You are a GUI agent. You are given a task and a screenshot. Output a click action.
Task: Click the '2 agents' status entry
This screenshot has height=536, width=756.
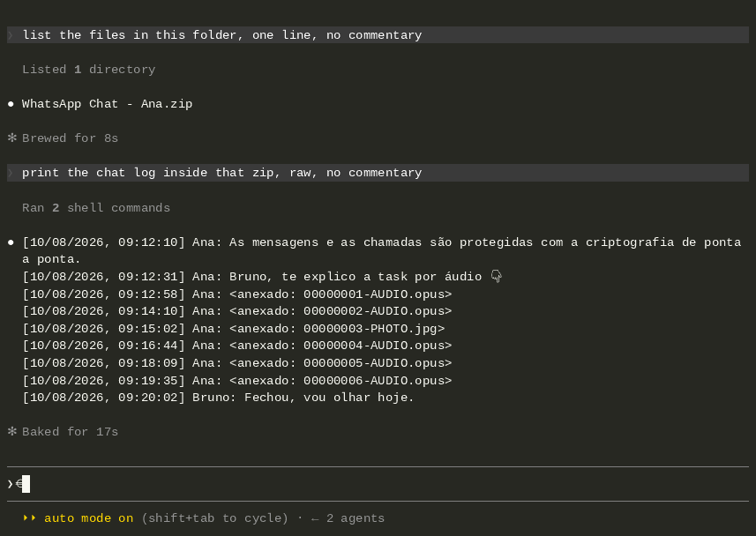pos(356,518)
